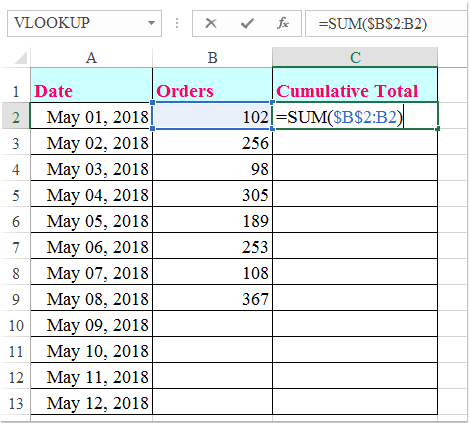Click cell C2 with in-cell SUM formula

355,116
